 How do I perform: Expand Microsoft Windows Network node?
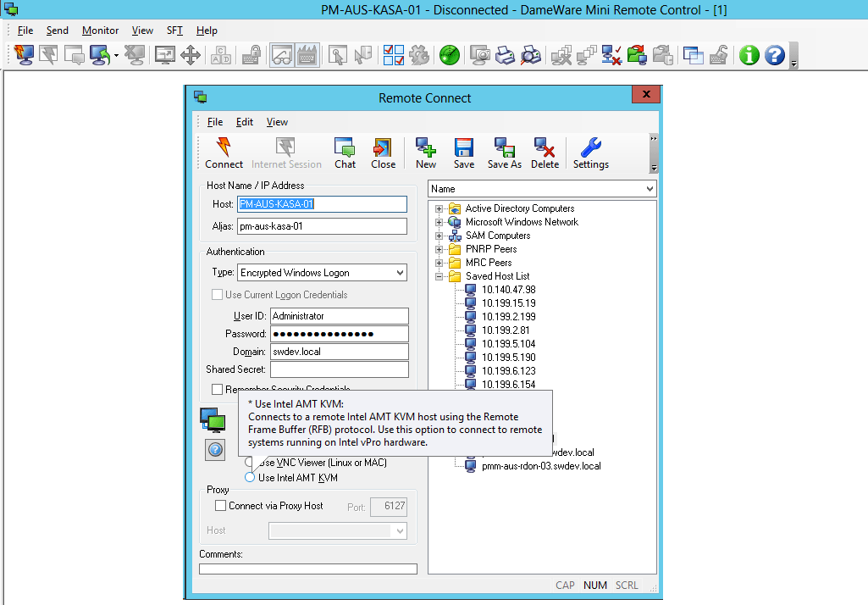439,222
